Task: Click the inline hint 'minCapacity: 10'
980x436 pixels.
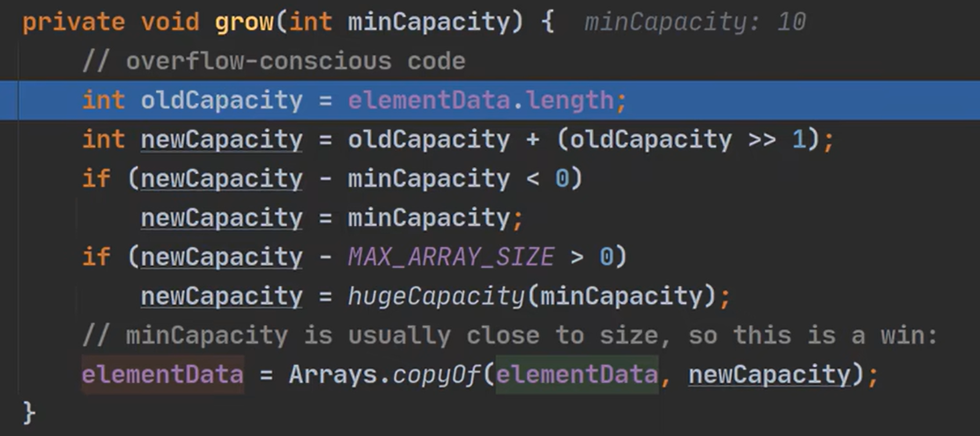Action: pyautogui.click(x=695, y=23)
